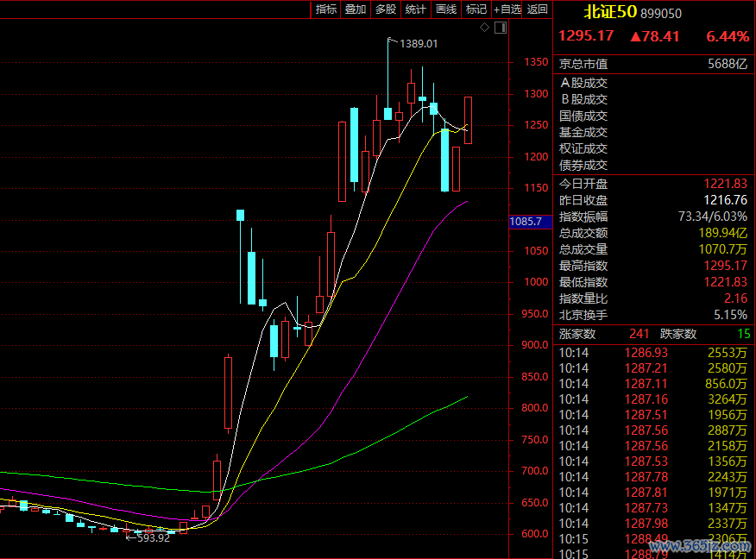756x559 pixels.
Task: Open the 多股 multi-stock view
Action: click(x=385, y=9)
